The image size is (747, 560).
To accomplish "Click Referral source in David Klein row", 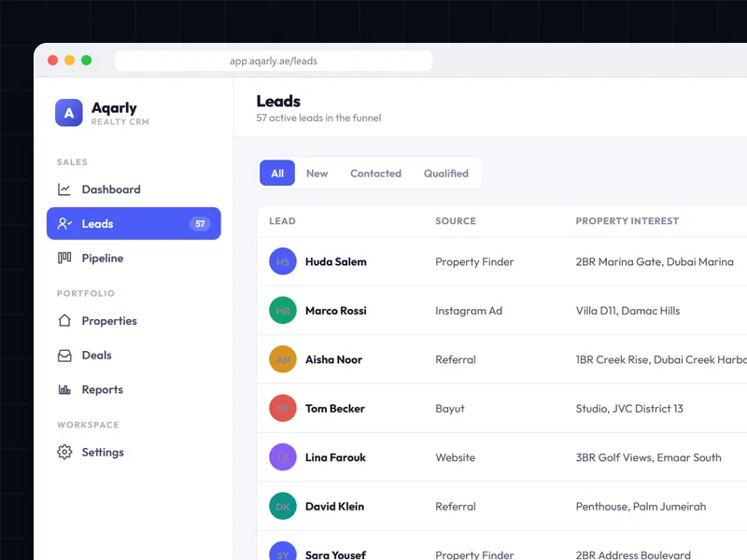I will click(456, 507).
